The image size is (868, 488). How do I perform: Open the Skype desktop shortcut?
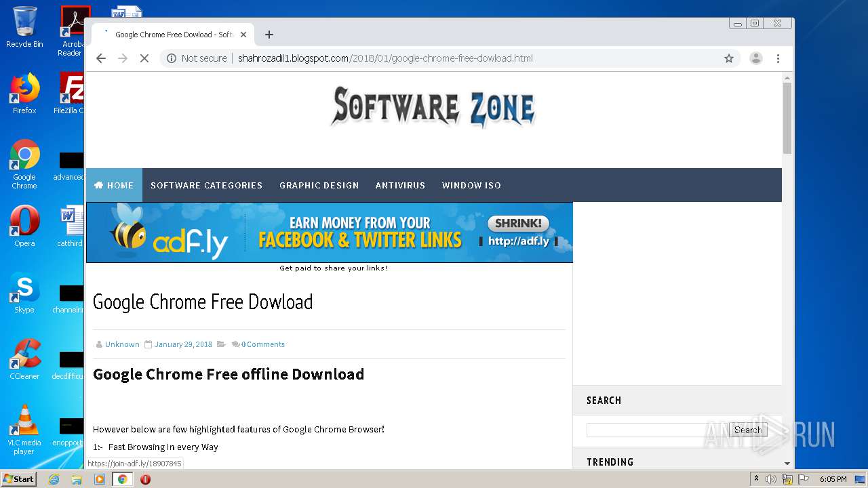click(x=24, y=292)
